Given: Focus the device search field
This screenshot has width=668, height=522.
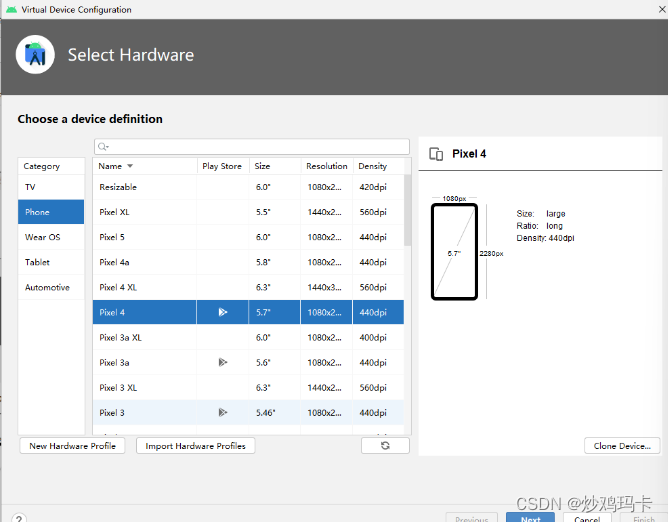Looking at the screenshot, I should 252,147.
